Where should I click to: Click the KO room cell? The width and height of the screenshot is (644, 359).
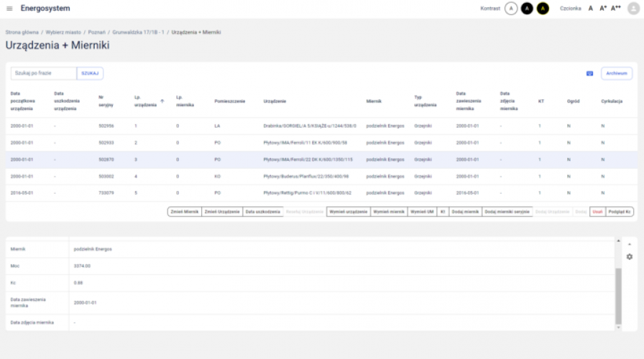tap(217, 177)
